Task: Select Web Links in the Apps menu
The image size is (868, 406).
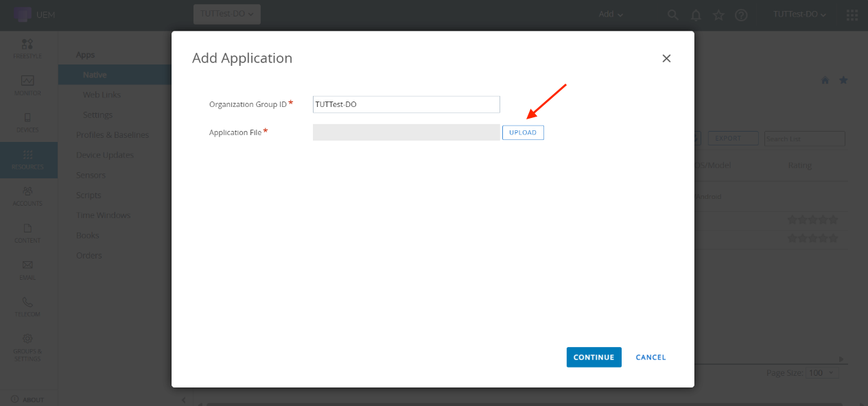Action: [x=102, y=95]
